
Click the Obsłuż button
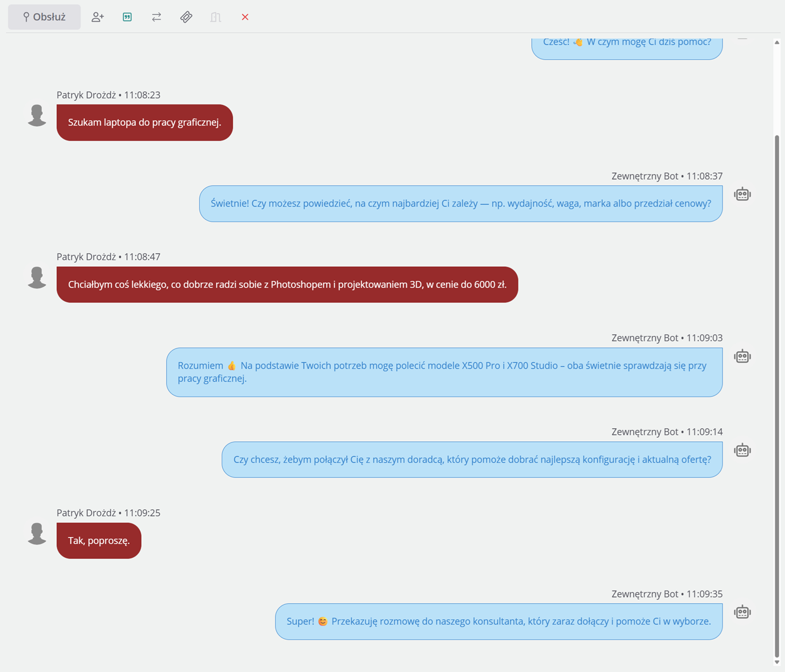[x=44, y=17]
